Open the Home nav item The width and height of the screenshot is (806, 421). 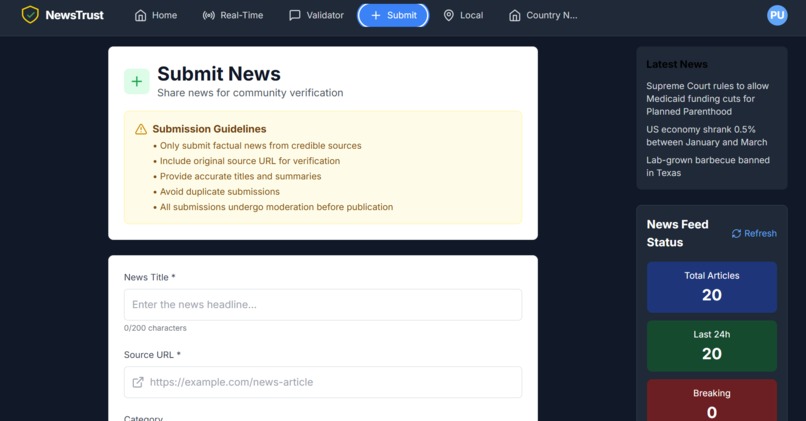click(156, 15)
